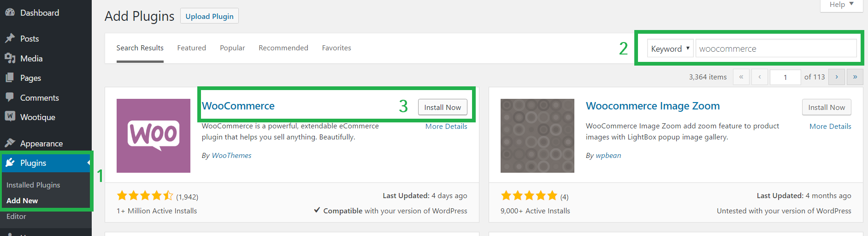Collapse the Plugins submenu arrow
Screen dimensions: 868x236
(89, 163)
